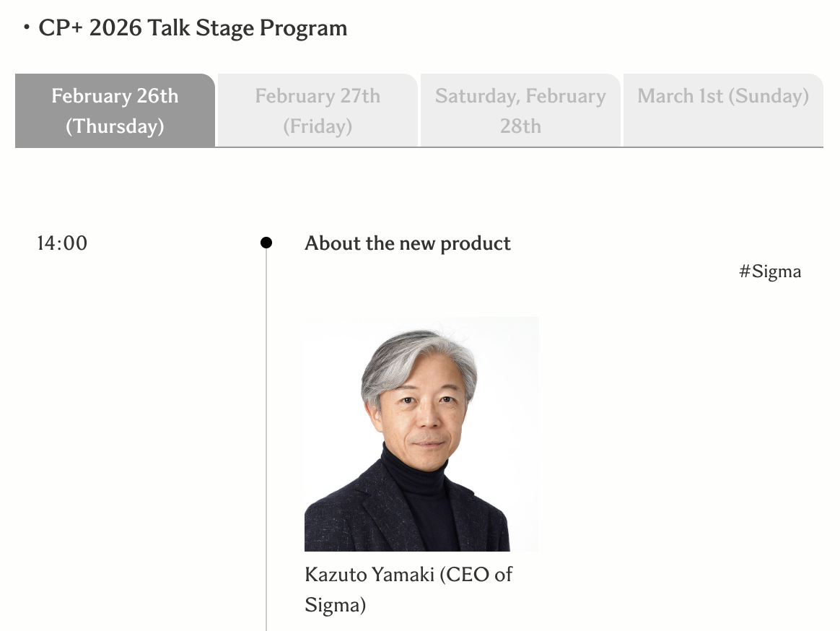840x631 pixels.
Task: Click the 14:00 timeline dot marker
Action: 266,243
